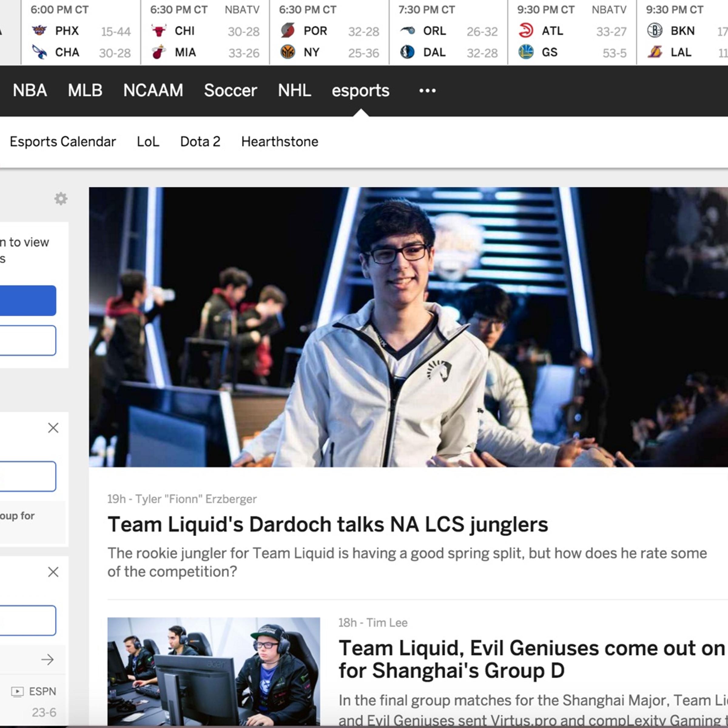Click the Brooklyn Nets team logo

click(655, 30)
